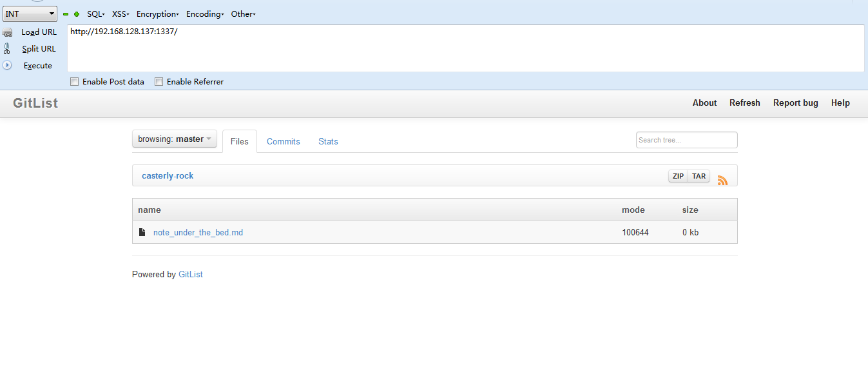Click the Split URL label
The image size is (868, 374).
click(x=39, y=48)
